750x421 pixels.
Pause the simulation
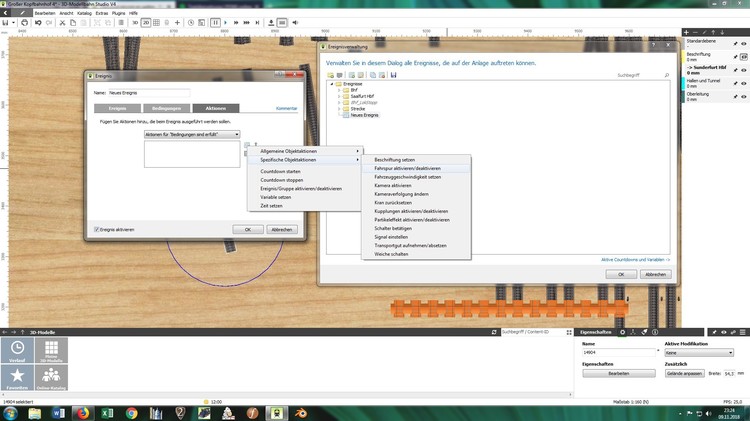pos(215,22)
